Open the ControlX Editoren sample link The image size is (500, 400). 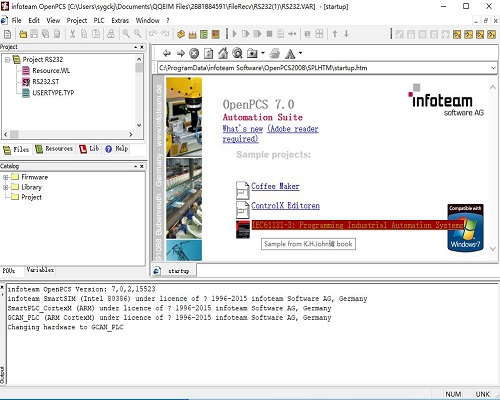(285, 206)
